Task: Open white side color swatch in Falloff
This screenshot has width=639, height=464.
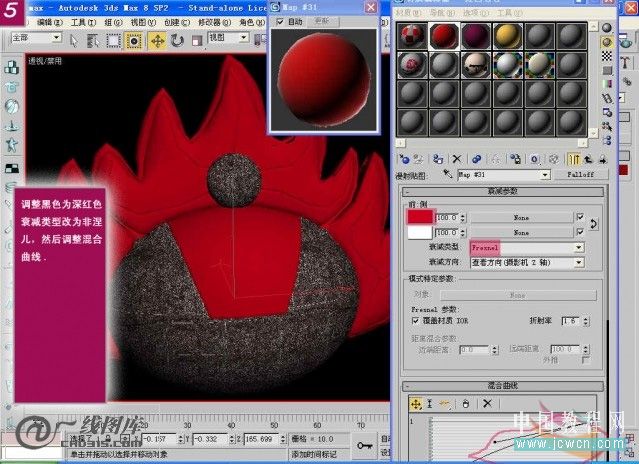Action: pos(420,232)
